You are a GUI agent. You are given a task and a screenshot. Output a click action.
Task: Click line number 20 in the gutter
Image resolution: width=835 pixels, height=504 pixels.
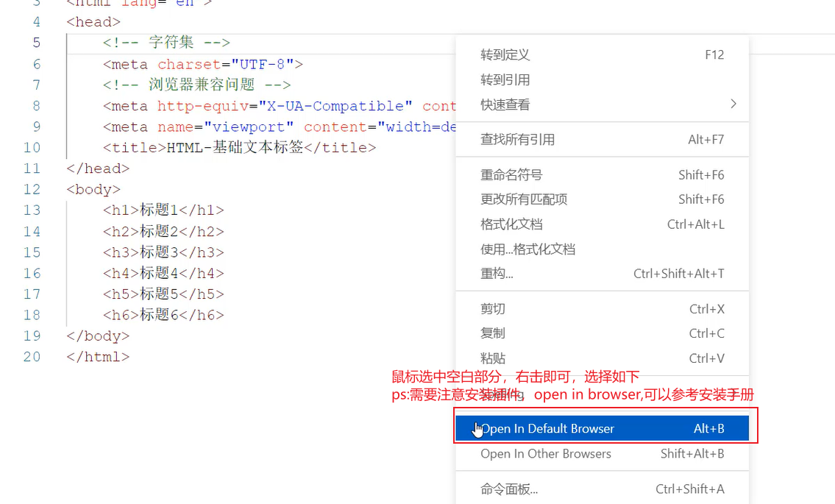pos(32,356)
